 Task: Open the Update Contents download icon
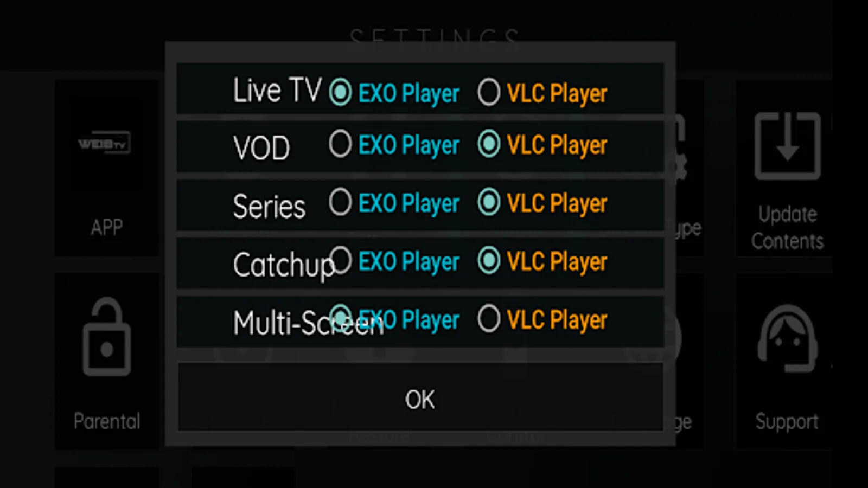pos(788,146)
